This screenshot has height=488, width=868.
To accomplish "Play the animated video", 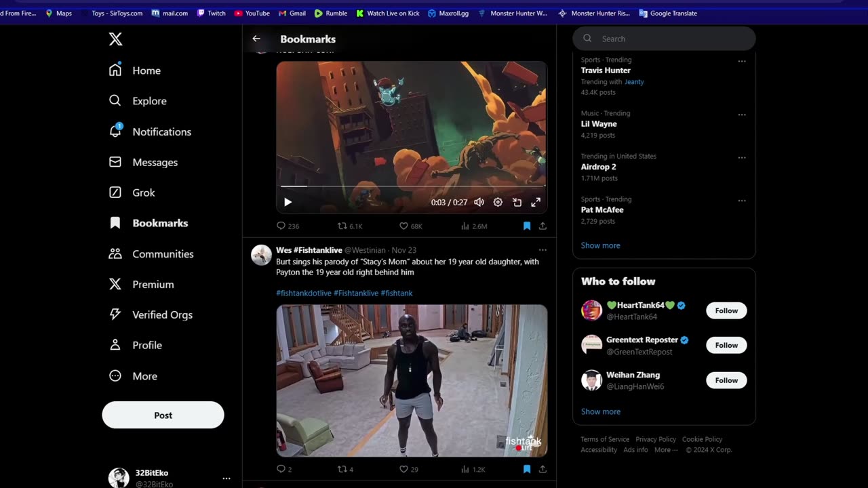I will tap(288, 202).
